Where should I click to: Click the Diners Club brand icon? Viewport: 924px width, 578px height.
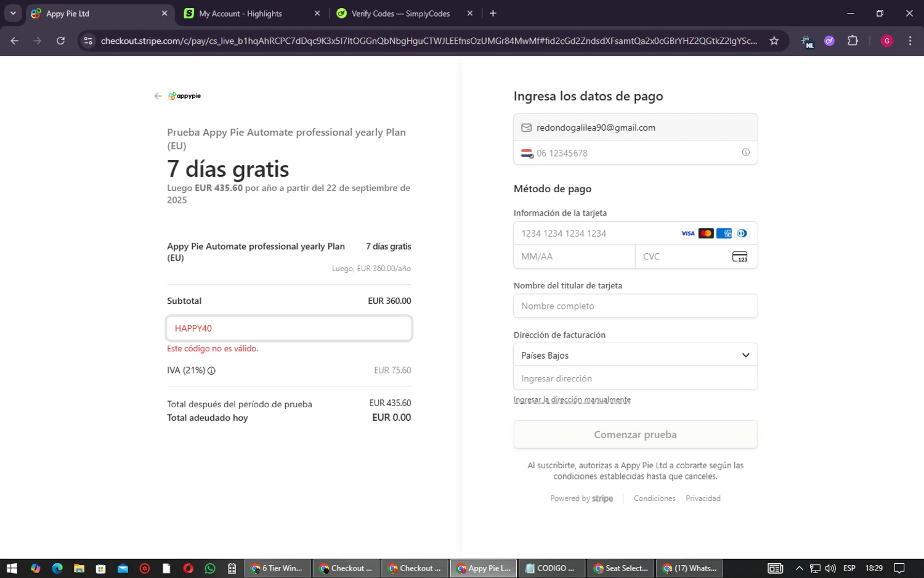(742, 234)
